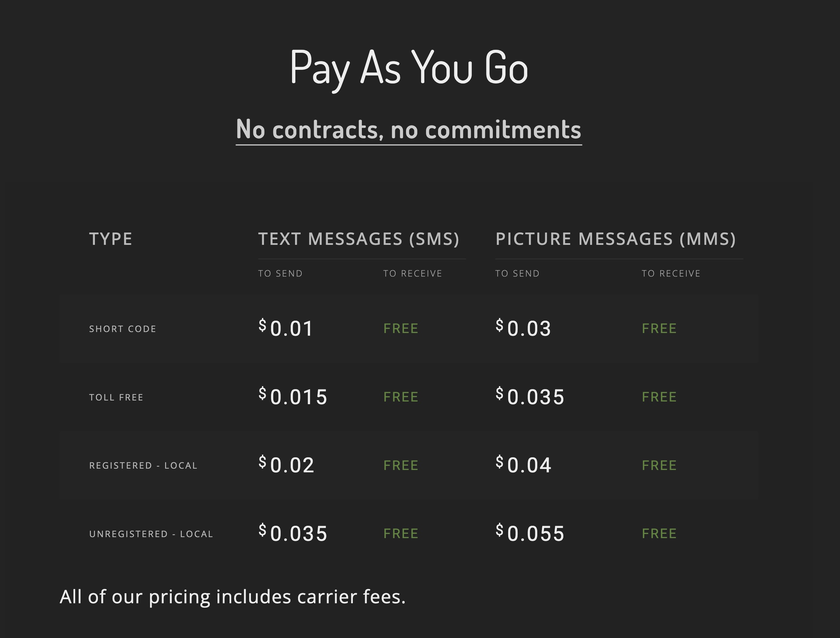Click the underlined "No contracts, no commitments" text

coord(408,130)
